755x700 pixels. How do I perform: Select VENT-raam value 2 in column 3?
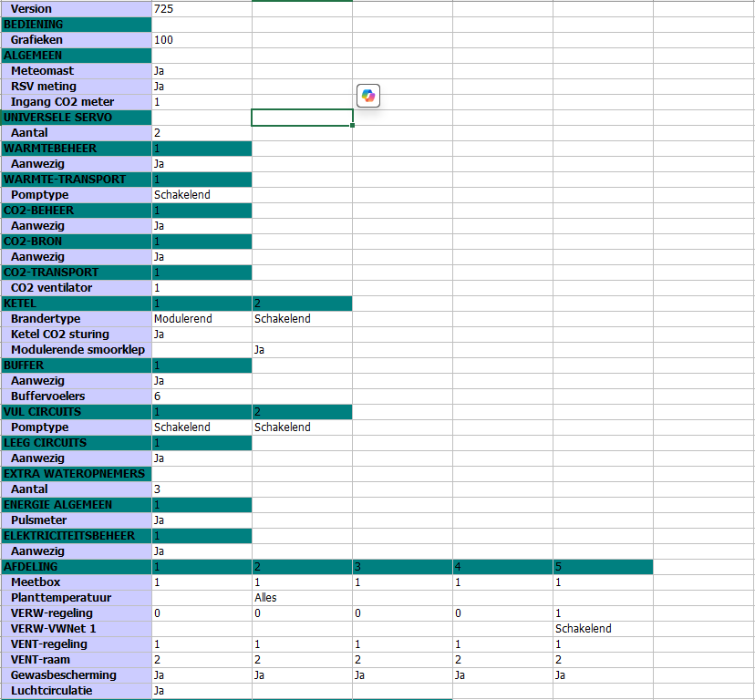pos(402,660)
